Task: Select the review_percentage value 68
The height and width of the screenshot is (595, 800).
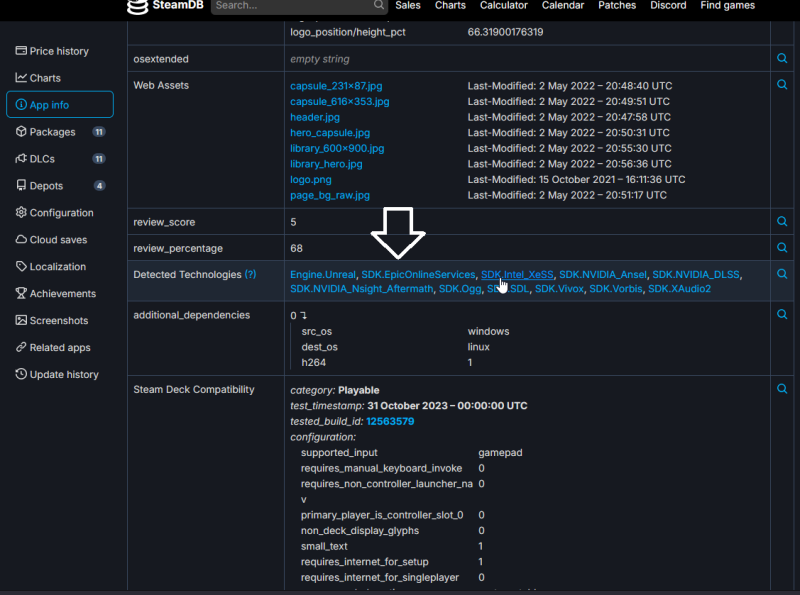Action: [x=296, y=248]
